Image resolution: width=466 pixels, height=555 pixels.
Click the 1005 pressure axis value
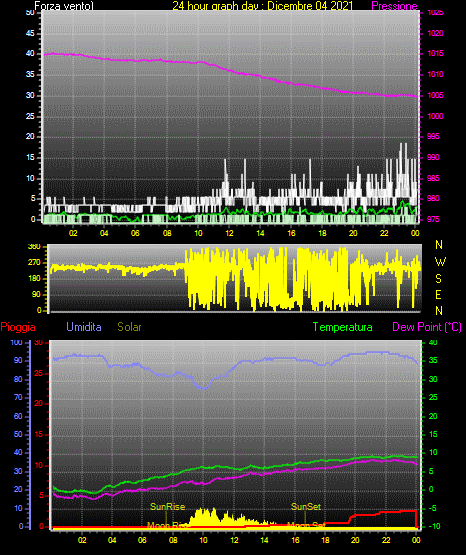[x=435, y=95]
